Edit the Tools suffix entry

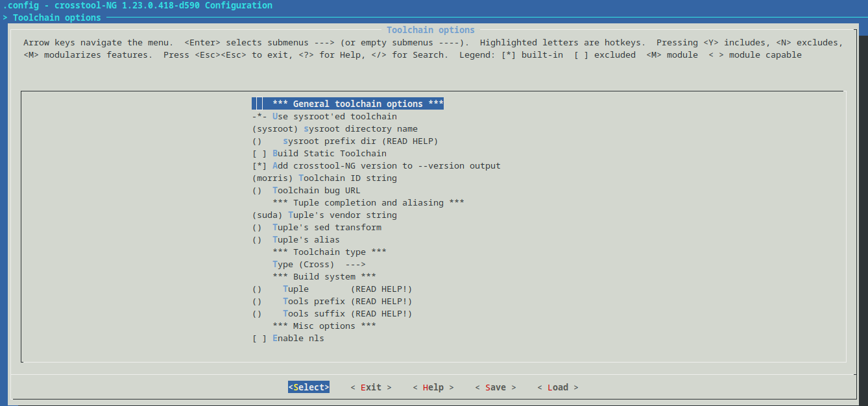coord(332,313)
